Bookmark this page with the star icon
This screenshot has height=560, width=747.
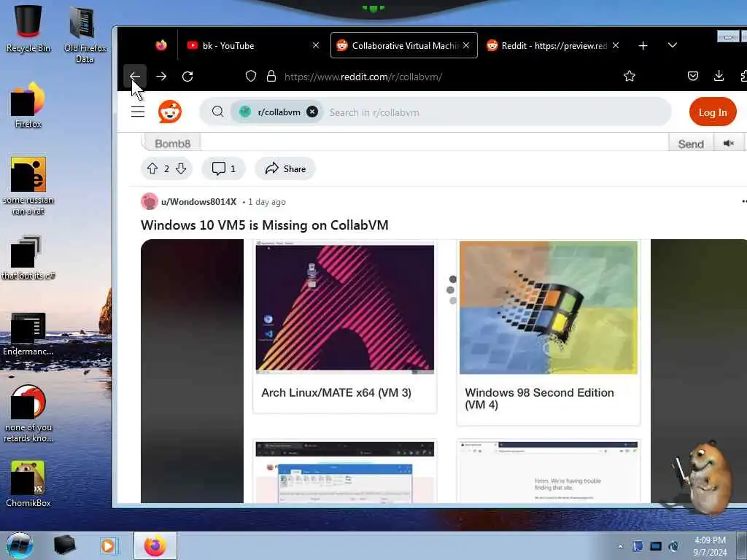click(630, 76)
